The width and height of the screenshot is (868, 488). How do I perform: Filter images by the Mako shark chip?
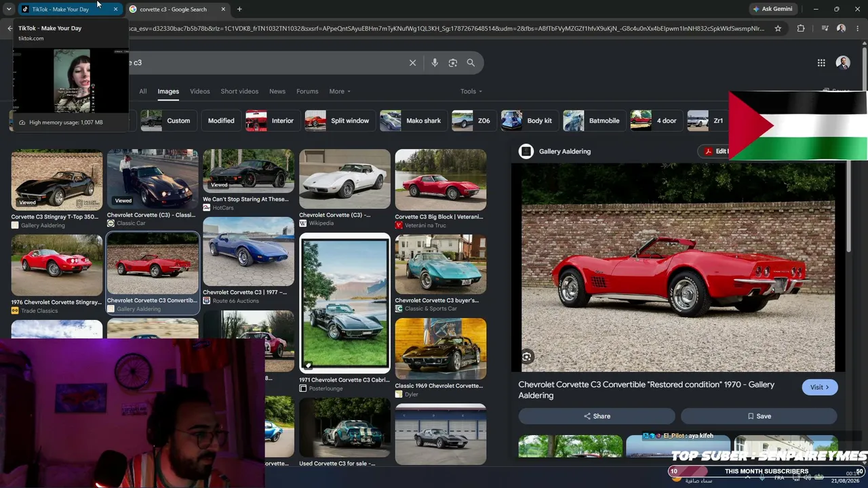click(x=413, y=121)
